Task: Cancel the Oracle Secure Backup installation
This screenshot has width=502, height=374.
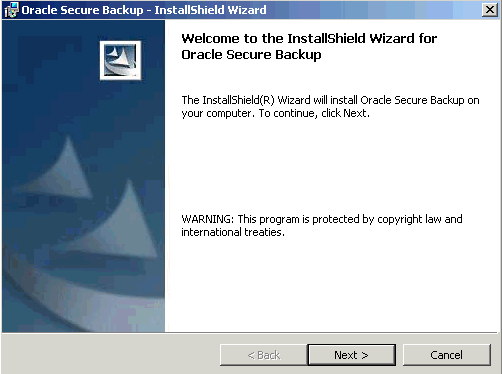Action: pos(447,355)
